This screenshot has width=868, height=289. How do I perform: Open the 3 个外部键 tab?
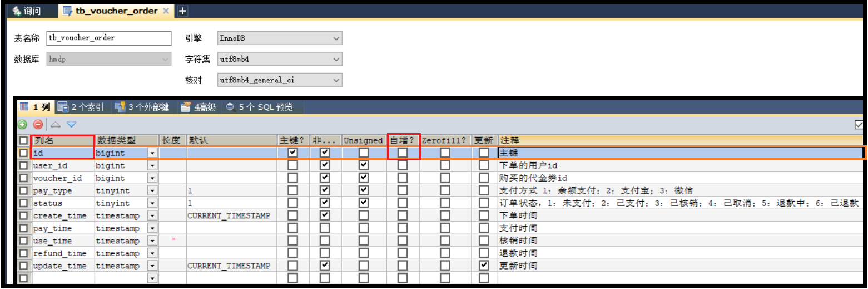click(x=142, y=107)
